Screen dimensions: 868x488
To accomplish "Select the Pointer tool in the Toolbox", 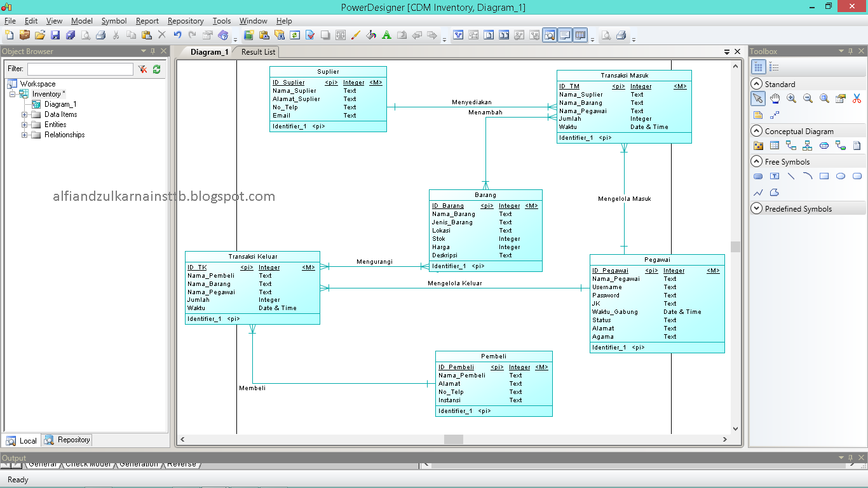I will [x=757, y=98].
